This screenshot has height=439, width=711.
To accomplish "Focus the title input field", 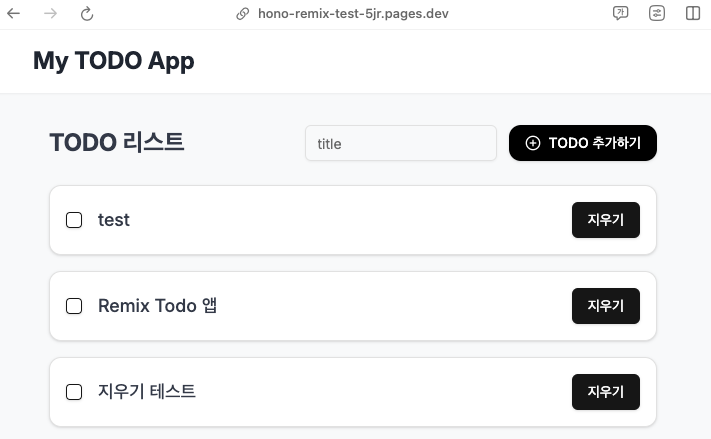I will (401, 143).
